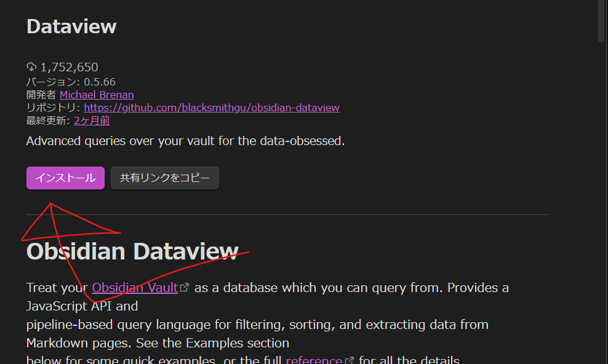Viewport: 608px width, 364px height.
Task: Open the blacksmithgu GitHub repository link
Action: [212, 108]
